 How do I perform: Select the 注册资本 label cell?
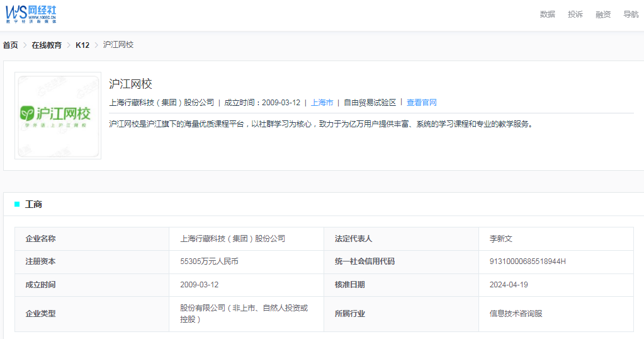click(92, 261)
